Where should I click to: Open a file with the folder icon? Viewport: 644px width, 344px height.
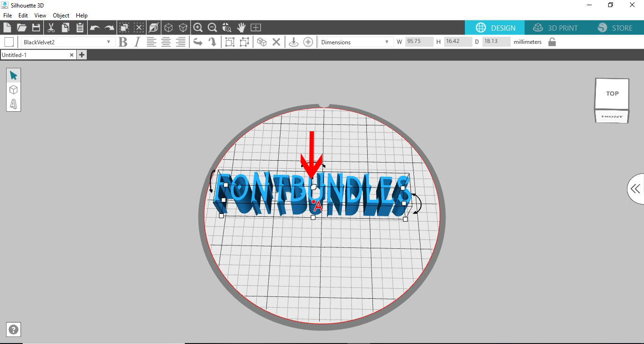pyautogui.click(x=22, y=27)
